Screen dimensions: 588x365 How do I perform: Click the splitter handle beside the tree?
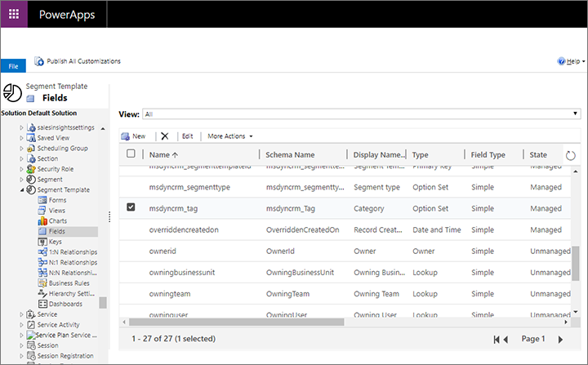tap(109, 217)
